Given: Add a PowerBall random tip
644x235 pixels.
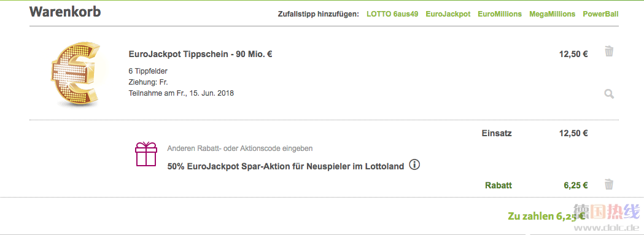Looking at the screenshot, I should (600, 14).
